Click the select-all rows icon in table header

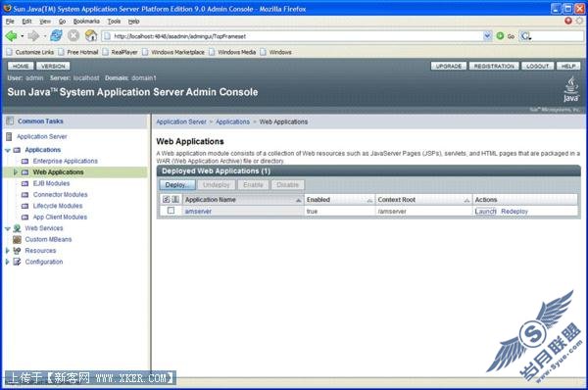pos(167,200)
